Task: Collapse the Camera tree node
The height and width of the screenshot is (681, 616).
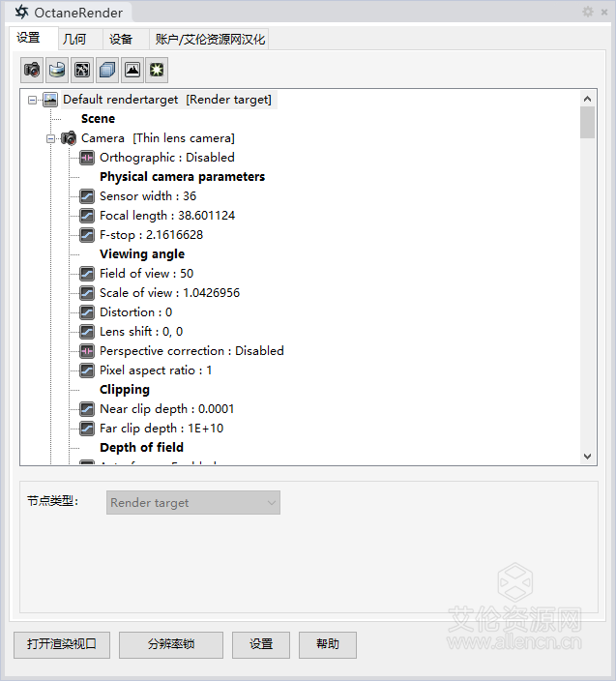Action: coord(51,139)
